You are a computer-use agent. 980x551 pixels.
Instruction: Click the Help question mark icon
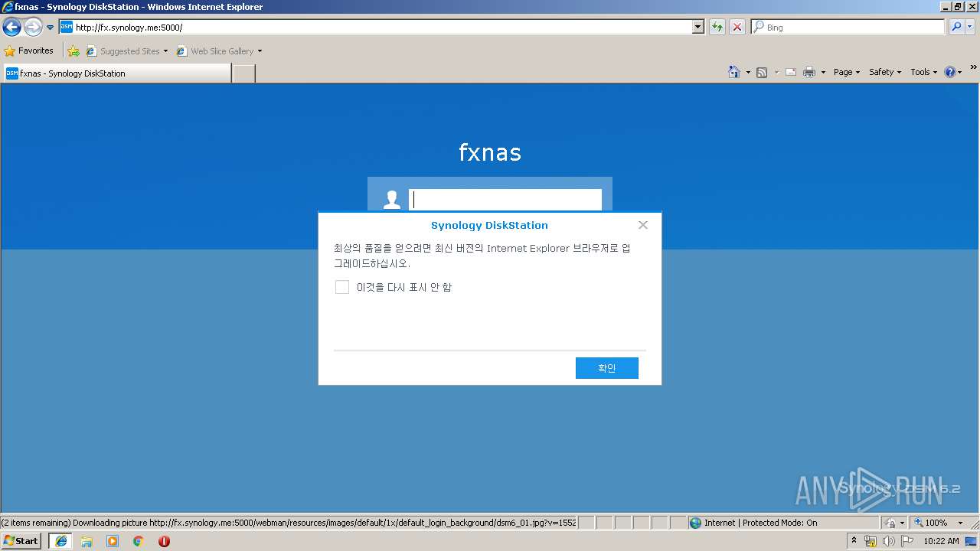(x=950, y=72)
